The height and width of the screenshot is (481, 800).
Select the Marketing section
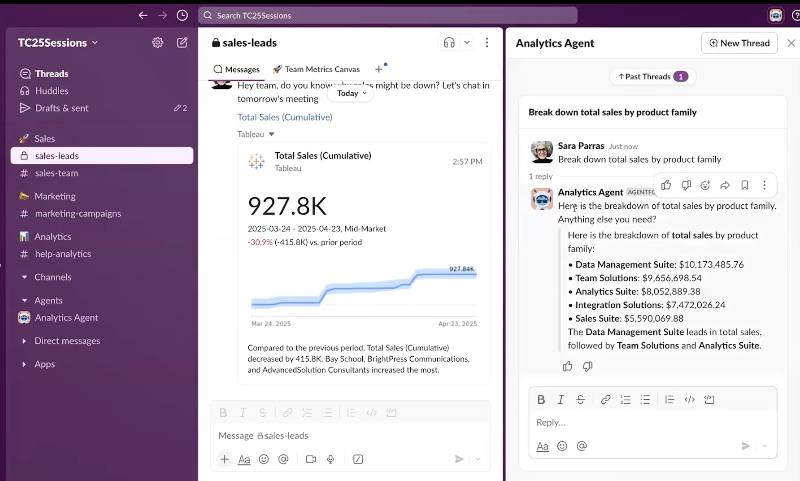click(55, 196)
